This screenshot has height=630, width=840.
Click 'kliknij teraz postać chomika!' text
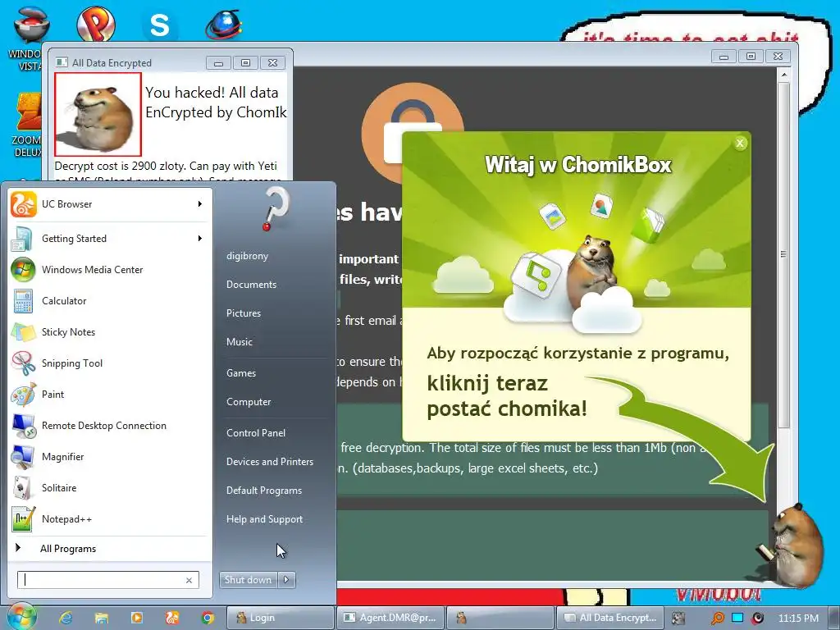[507, 396]
